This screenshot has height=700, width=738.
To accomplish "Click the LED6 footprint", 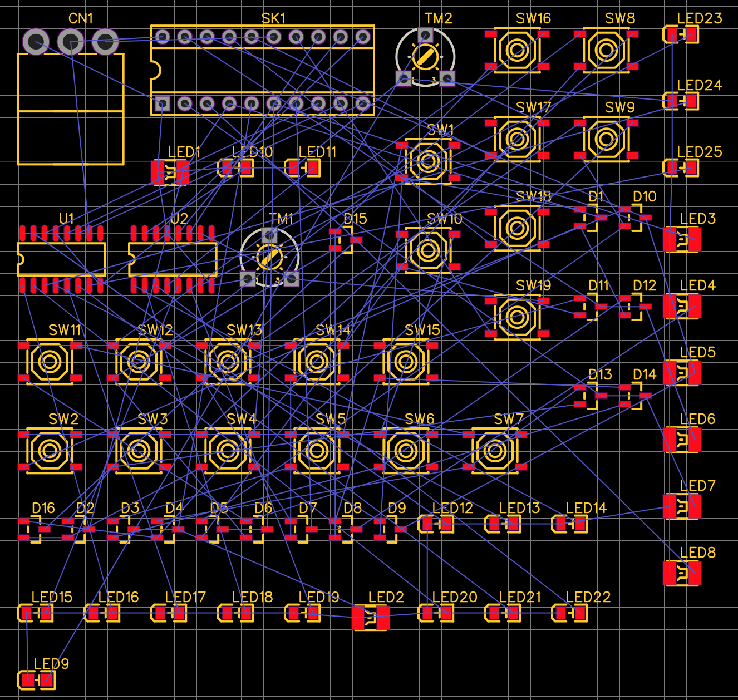I will click(x=682, y=440).
